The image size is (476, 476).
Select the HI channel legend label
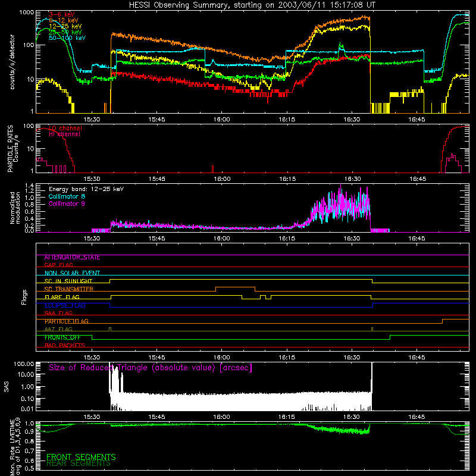[x=64, y=134]
